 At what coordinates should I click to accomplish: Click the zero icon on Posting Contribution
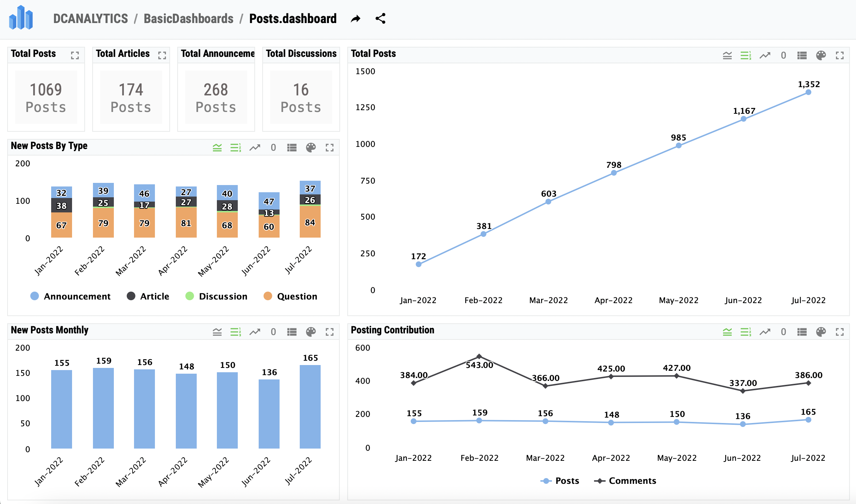point(784,332)
